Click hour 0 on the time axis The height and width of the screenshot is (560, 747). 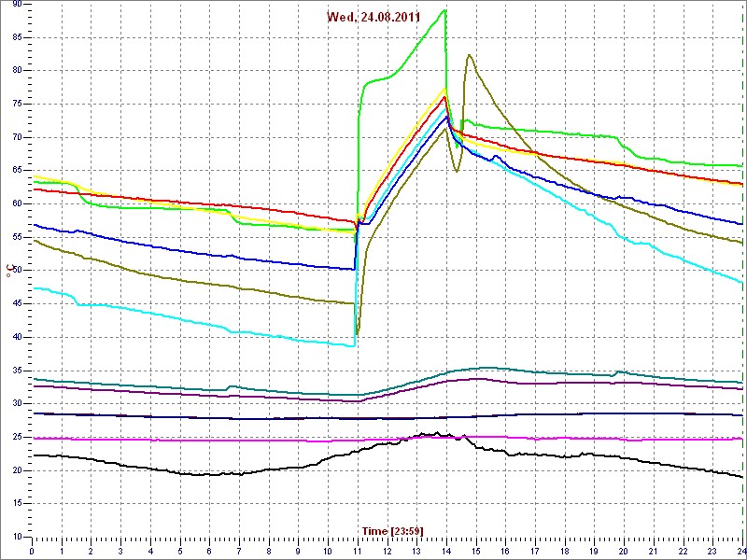(32, 551)
